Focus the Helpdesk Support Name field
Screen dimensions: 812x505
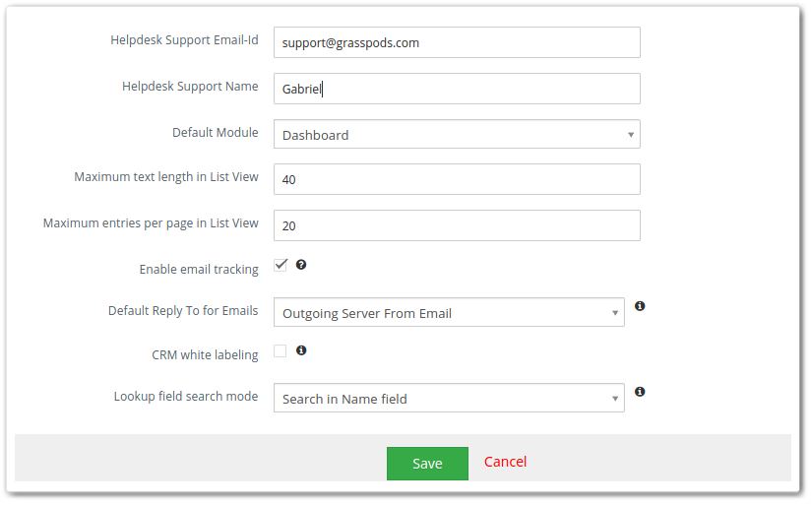pos(457,89)
